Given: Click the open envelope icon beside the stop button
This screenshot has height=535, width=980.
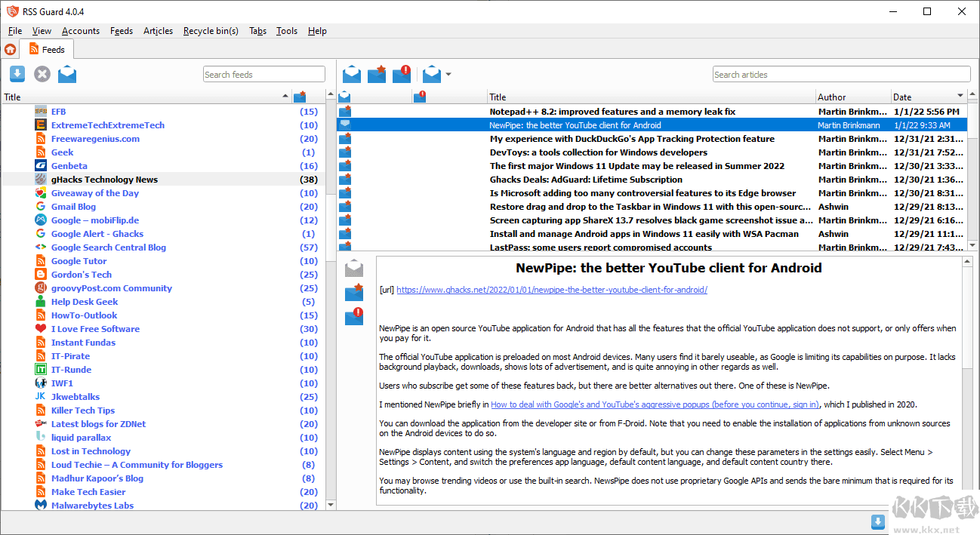Looking at the screenshot, I should (67, 74).
